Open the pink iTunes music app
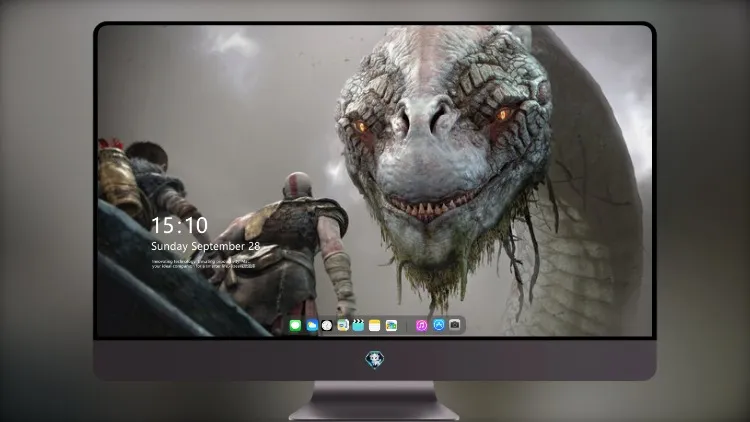750x422 pixels. pos(421,325)
